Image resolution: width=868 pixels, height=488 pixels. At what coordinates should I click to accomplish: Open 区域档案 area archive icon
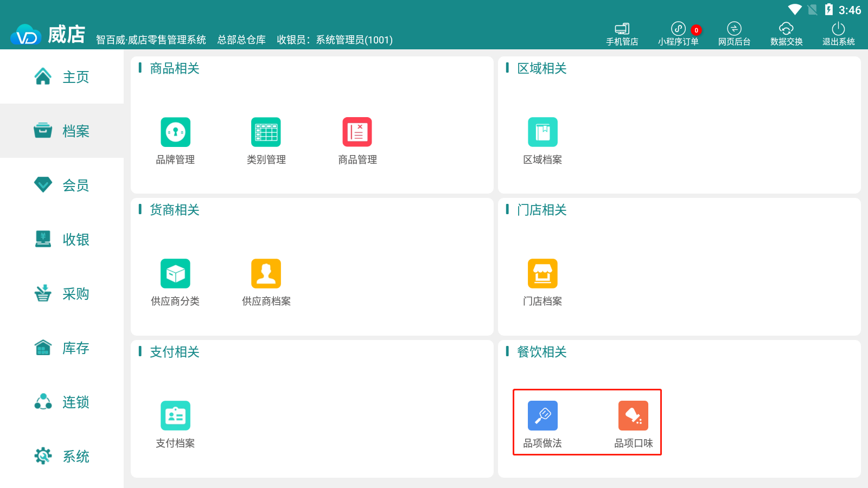click(x=542, y=132)
